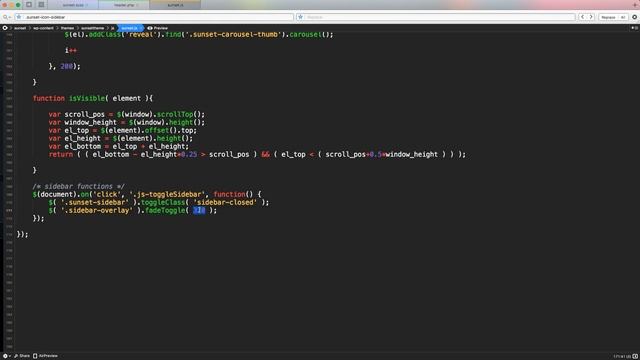
Task: Open the search options magnifier dropdown
Action: tap(6, 17)
